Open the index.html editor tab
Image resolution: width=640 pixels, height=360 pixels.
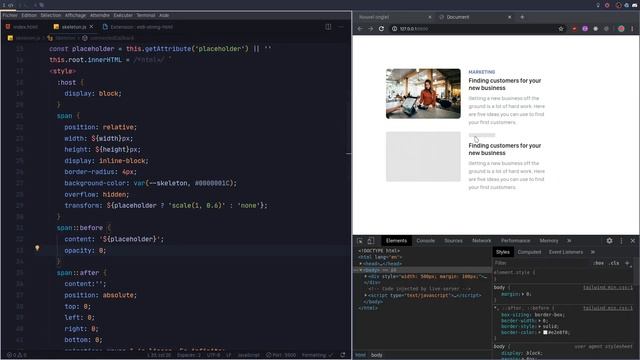click(22, 27)
